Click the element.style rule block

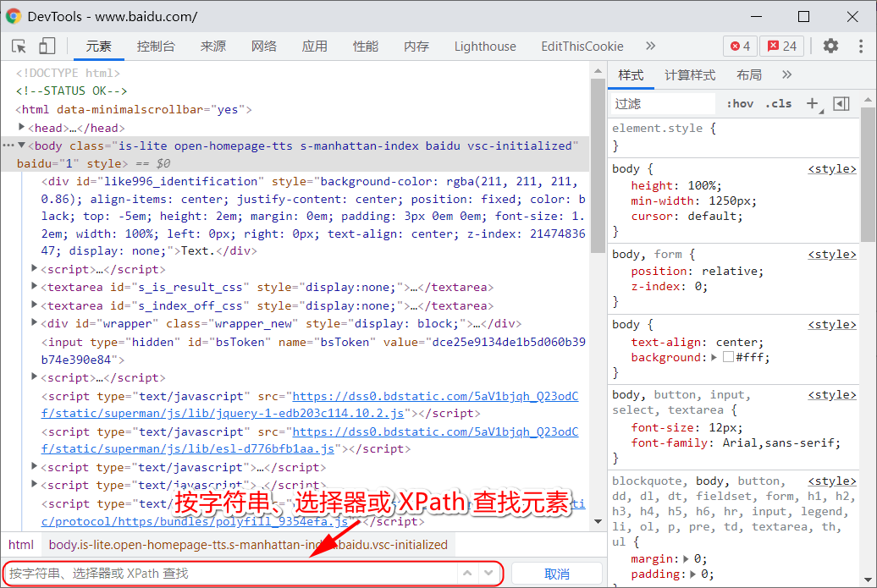coord(734,137)
